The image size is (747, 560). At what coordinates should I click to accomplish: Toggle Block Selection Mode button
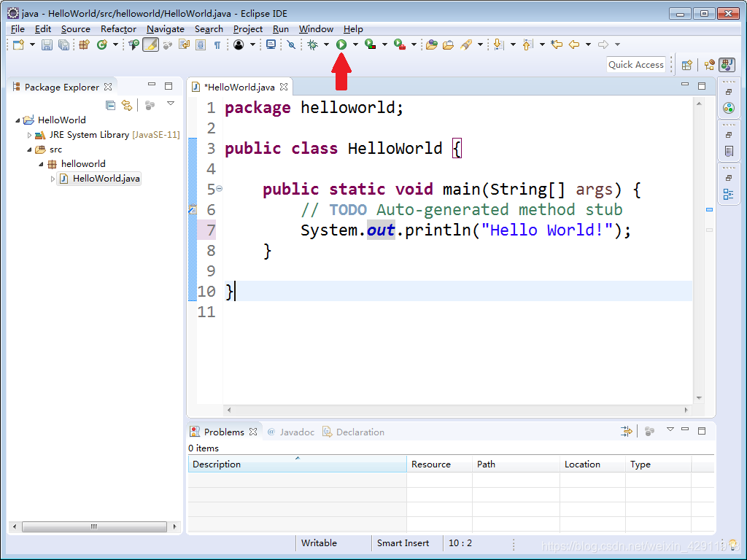point(201,44)
